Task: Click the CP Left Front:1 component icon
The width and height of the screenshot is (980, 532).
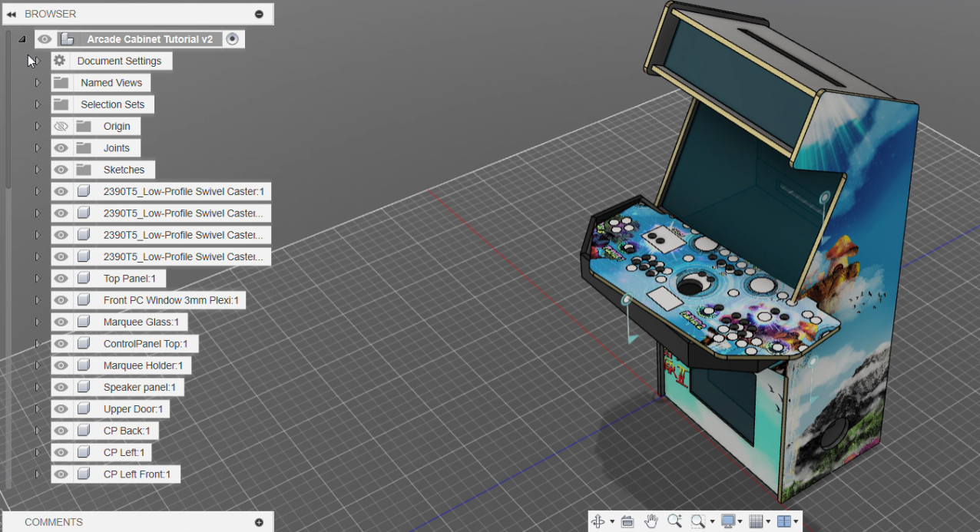Action: [83, 474]
